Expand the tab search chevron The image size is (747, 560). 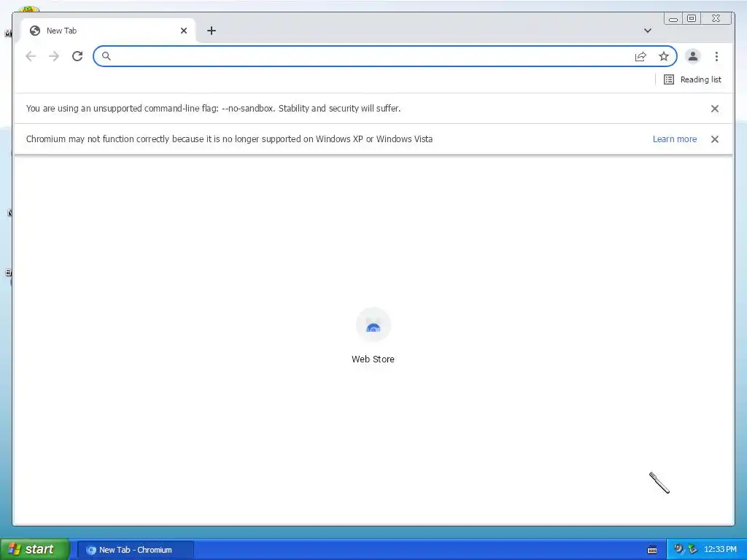pos(648,31)
